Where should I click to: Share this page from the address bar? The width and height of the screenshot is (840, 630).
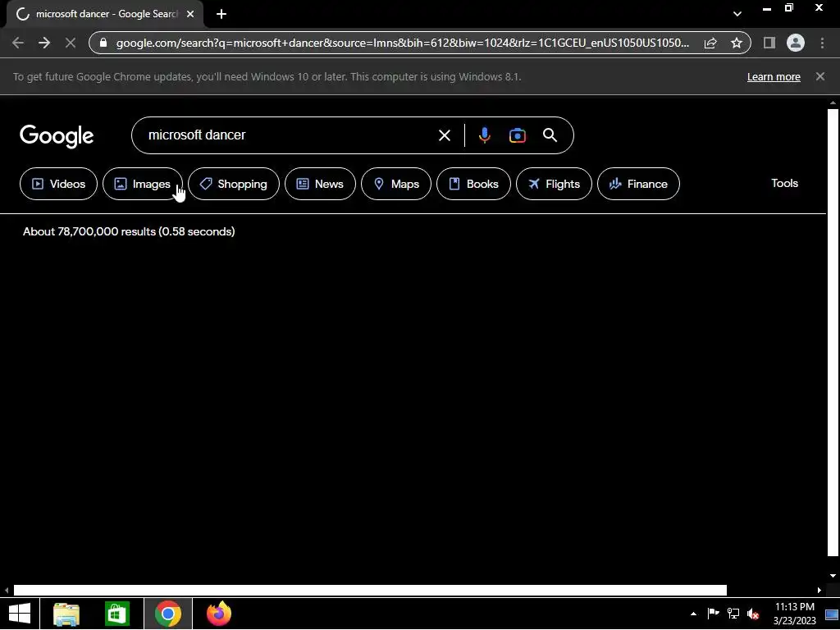(x=710, y=43)
